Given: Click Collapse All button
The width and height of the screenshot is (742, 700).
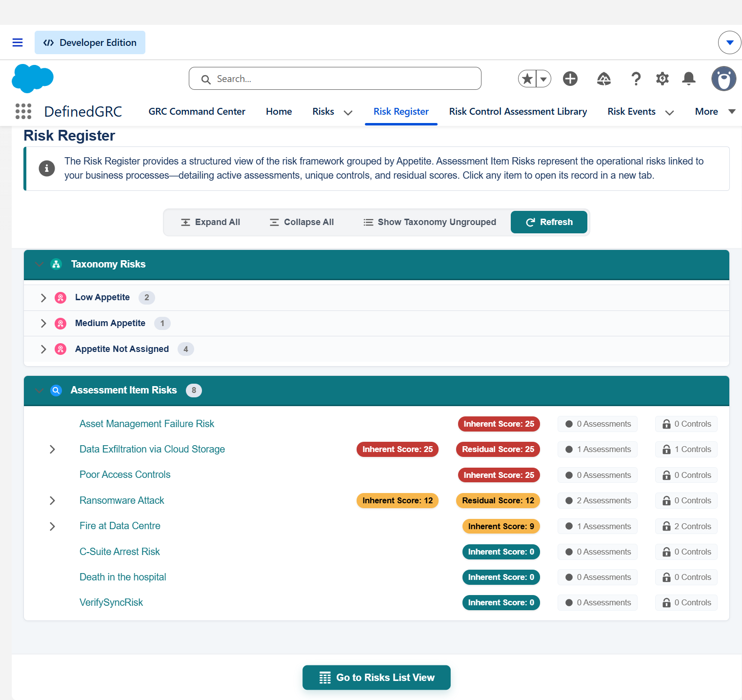Looking at the screenshot, I should tap(301, 222).
